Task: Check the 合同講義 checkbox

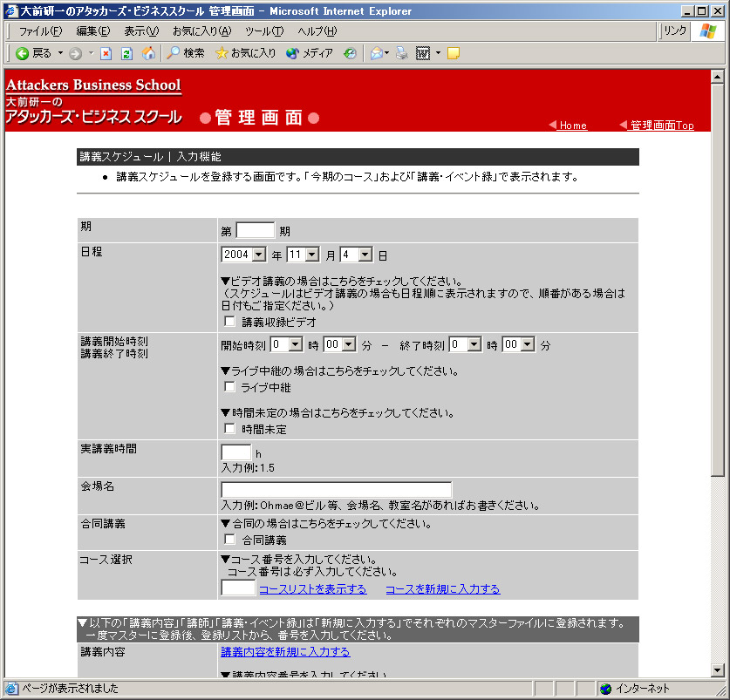Action: coord(229,539)
